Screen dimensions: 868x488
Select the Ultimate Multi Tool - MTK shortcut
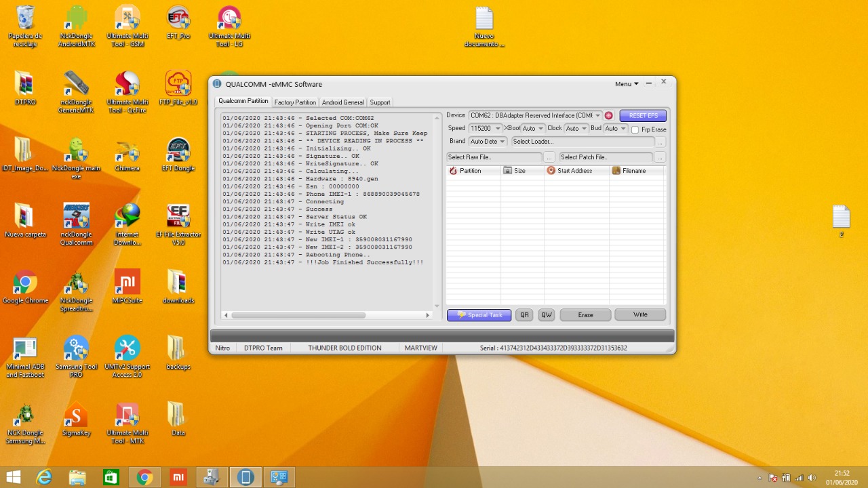[x=127, y=424]
